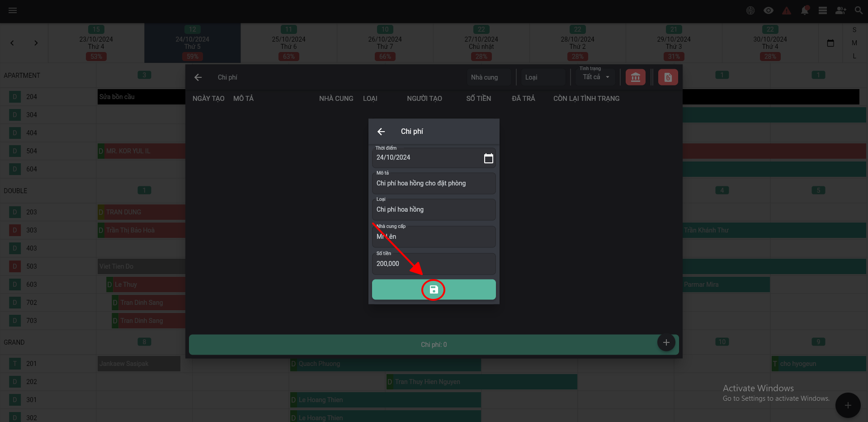Viewport: 868px width, 422px height.
Task: Switch to S size view
Action: [854, 30]
